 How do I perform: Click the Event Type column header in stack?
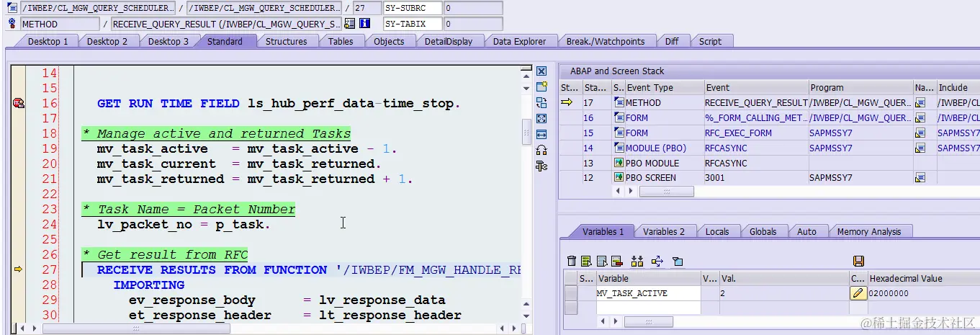(664, 87)
